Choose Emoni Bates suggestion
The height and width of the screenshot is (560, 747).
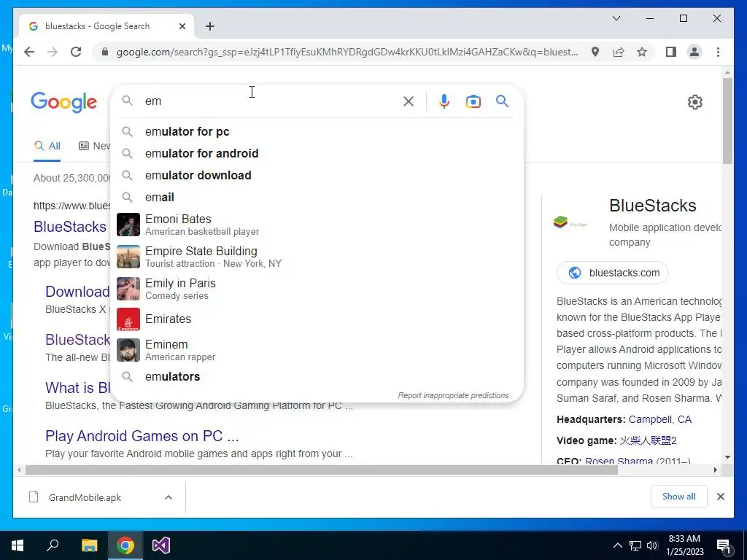point(317,225)
